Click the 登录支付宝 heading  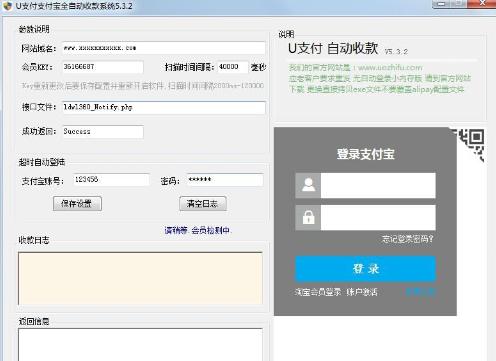tap(365, 154)
